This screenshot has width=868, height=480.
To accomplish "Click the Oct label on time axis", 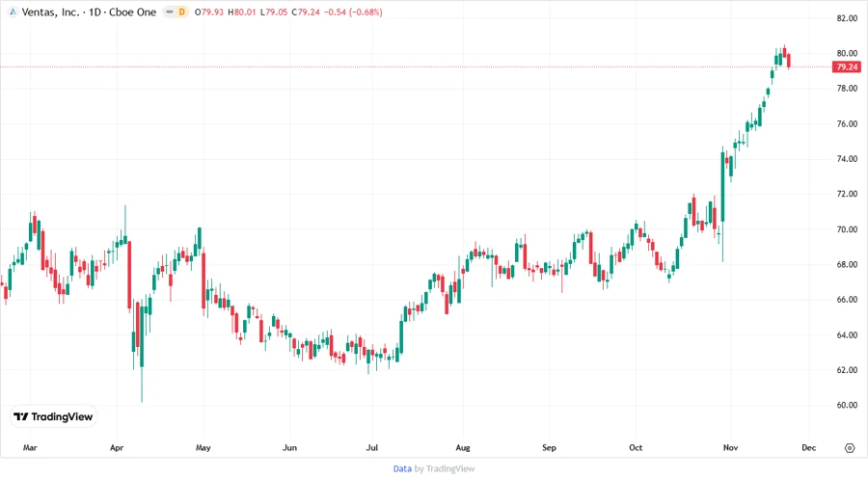I will pyautogui.click(x=636, y=447).
